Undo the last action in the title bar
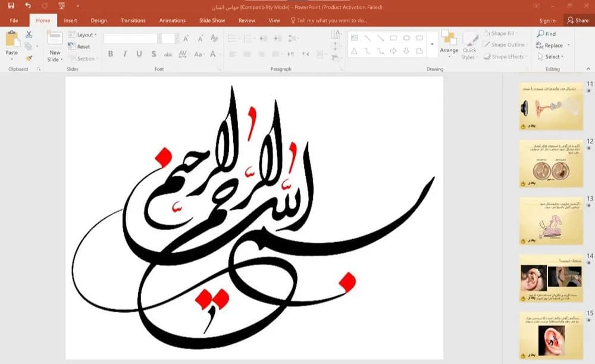Image resolution: width=595 pixels, height=364 pixels. [x=28, y=6]
